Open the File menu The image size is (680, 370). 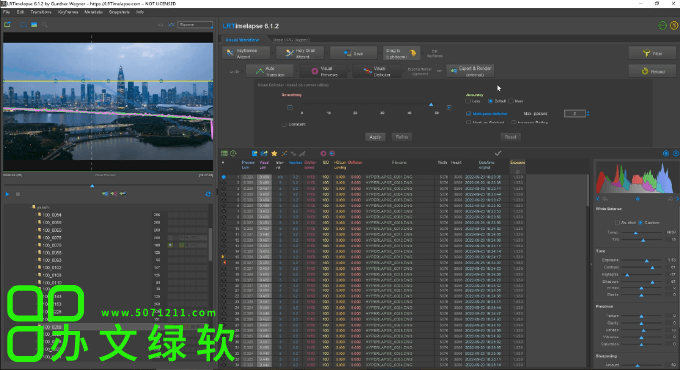[x=7, y=12]
